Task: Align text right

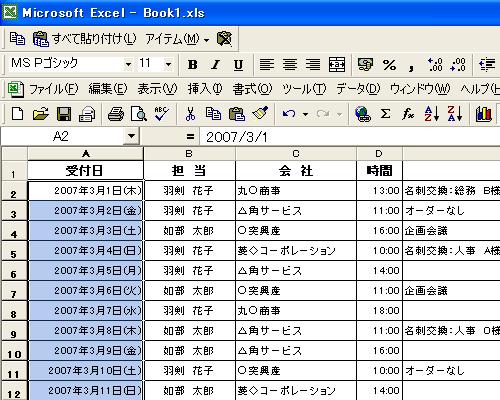Action: pyautogui.click(x=313, y=64)
